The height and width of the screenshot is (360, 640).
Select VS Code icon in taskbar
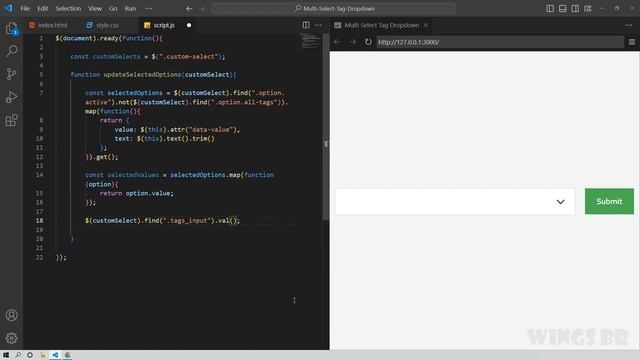tap(55, 355)
